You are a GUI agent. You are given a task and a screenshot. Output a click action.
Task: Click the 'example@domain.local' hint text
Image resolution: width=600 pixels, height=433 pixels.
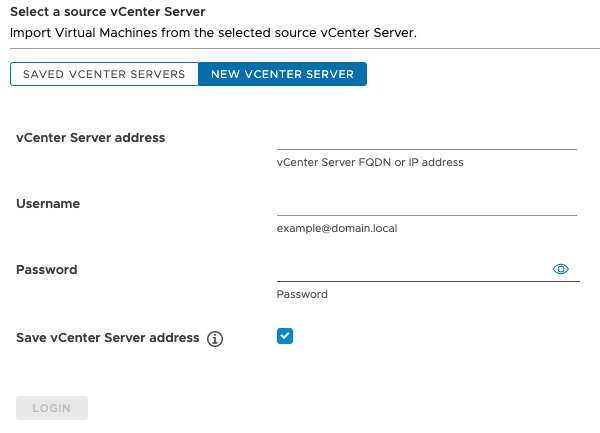point(337,228)
